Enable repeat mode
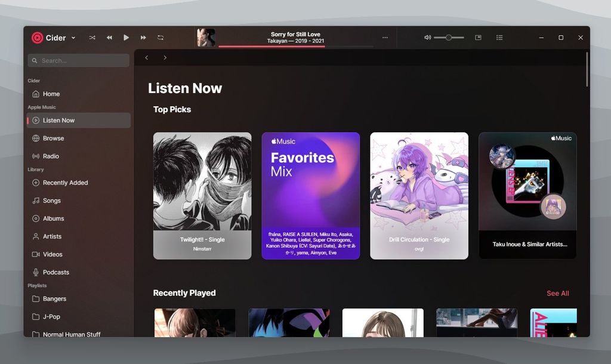Image resolution: width=611 pixels, height=364 pixels. [161, 37]
